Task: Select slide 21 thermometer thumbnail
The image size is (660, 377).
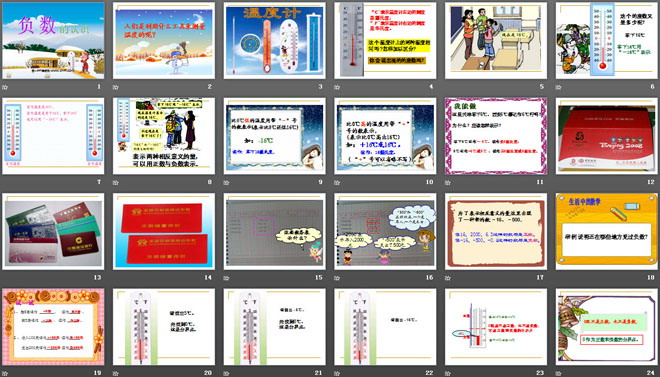Action: pyautogui.click(x=274, y=327)
